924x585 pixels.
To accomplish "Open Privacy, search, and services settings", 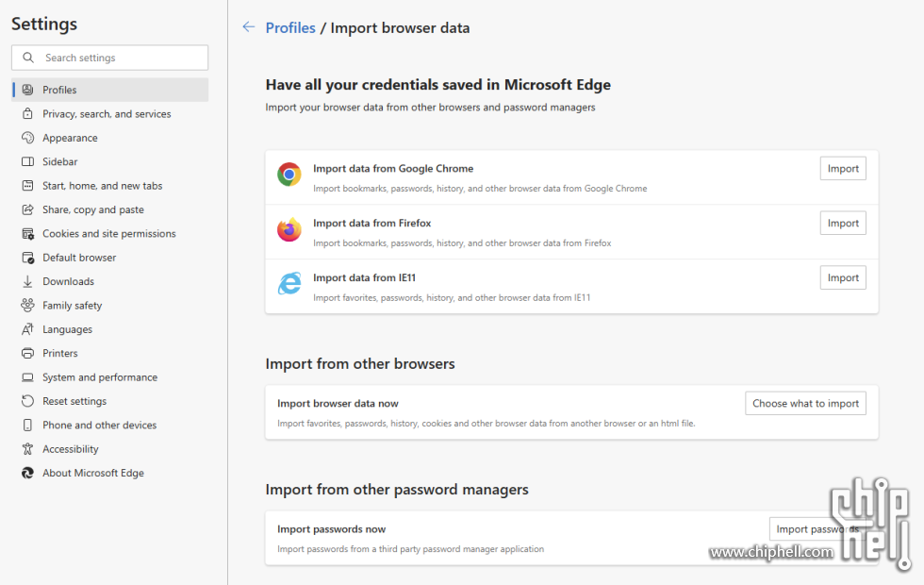I will [x=109, y=114].
